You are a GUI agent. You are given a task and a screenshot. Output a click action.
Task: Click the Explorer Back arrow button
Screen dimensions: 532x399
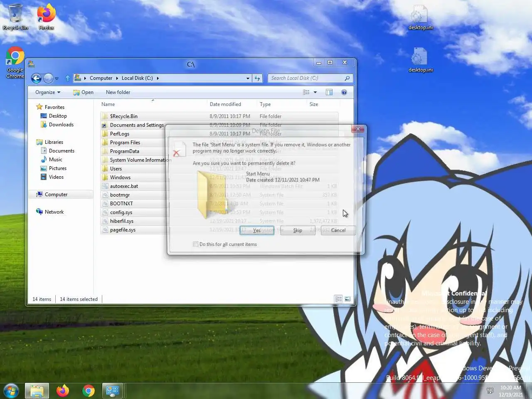click(x=36, y=78)
